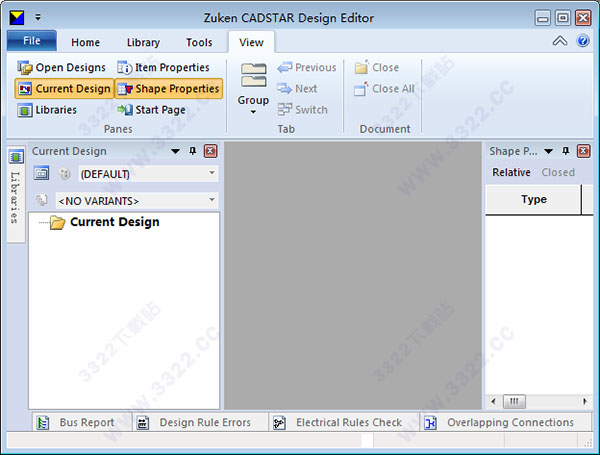Image resolution: width=600 pixels, height=455 pixels.
Task: Open Shape Properties pane options arrow
Action: click(548, 151)
